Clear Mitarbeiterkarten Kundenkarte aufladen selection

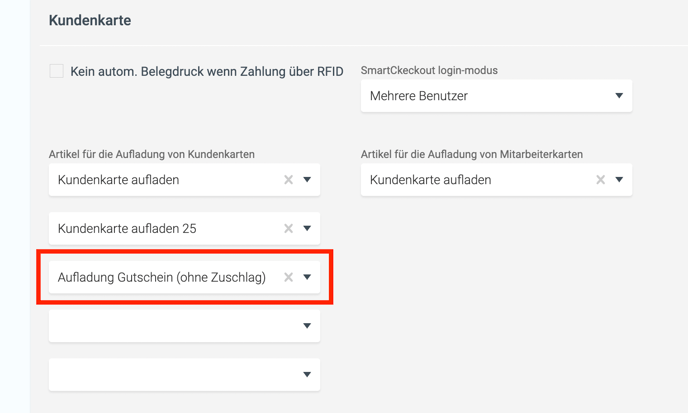coord(600,180)
